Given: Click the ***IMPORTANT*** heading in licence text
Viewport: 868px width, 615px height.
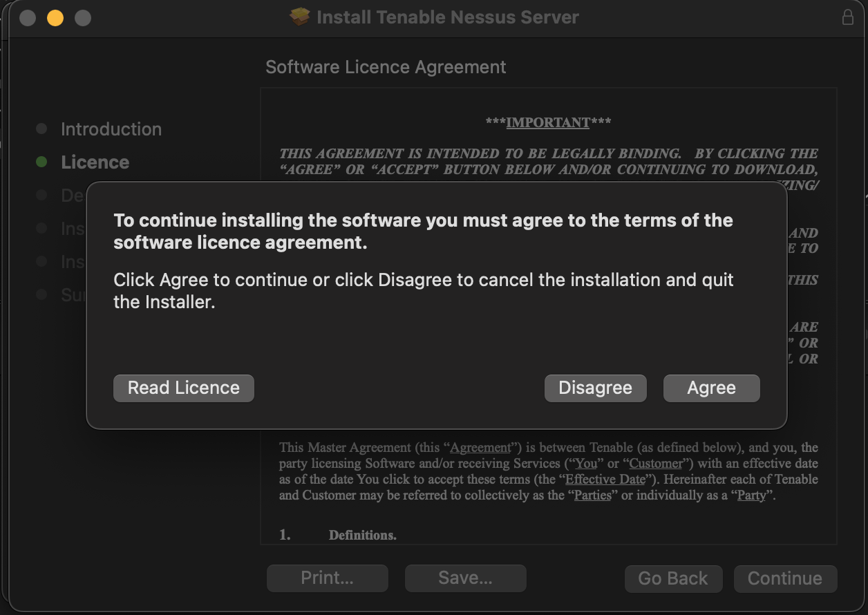Looking at the screenshot, I should point(548,122).
